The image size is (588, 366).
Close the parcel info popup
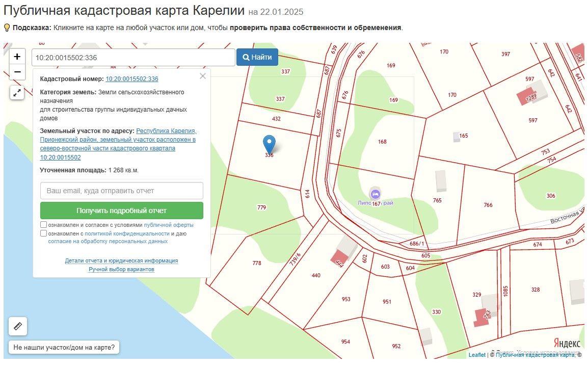coord(203,76)
